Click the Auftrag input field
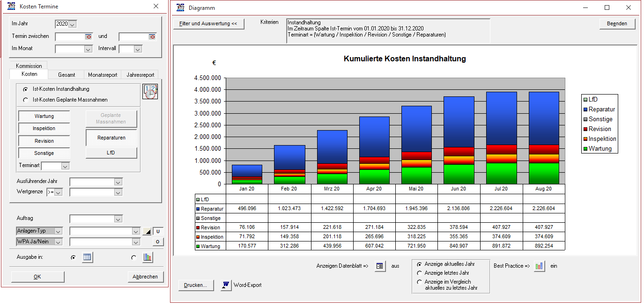The image size is (644, 307). (x=94, y=219)
